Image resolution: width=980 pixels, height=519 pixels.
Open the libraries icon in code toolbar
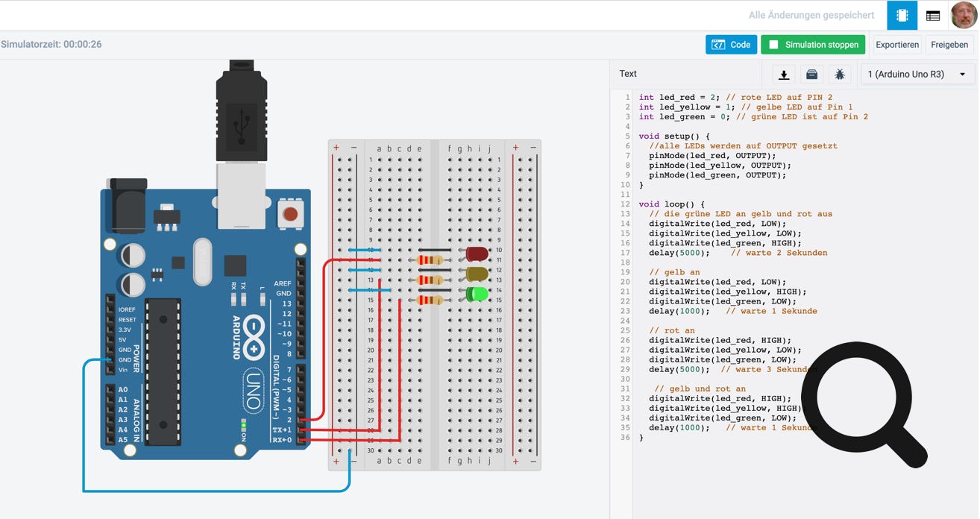(812, 75)
